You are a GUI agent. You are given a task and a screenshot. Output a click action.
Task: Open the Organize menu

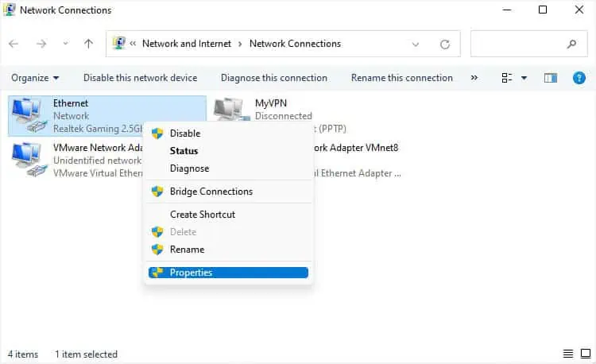tap(35, 78)
